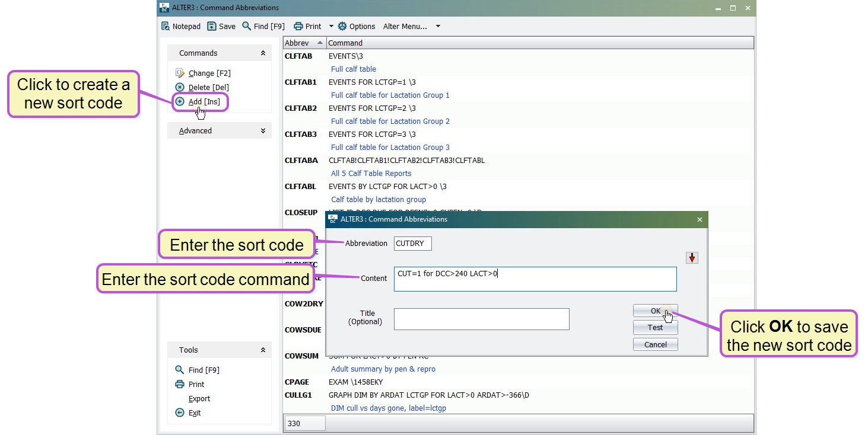Click the Save toolbar button

point(221,26)
